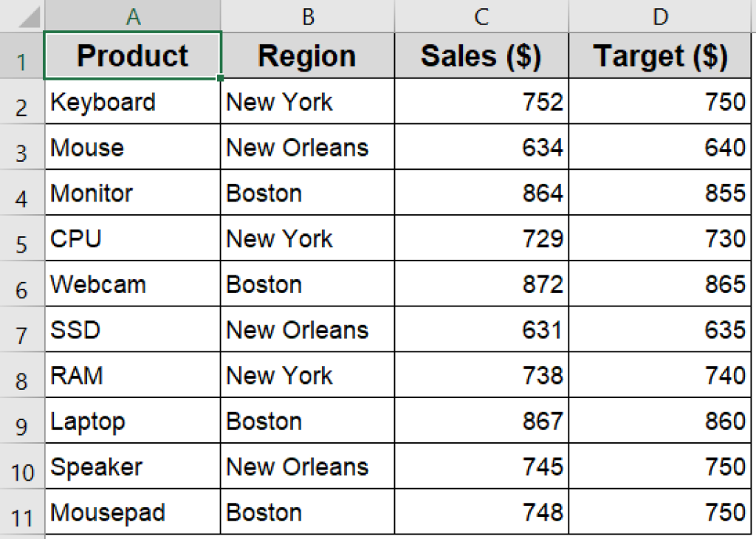
Task: Click the 872 sales value for Webcam
Action: 481,284
